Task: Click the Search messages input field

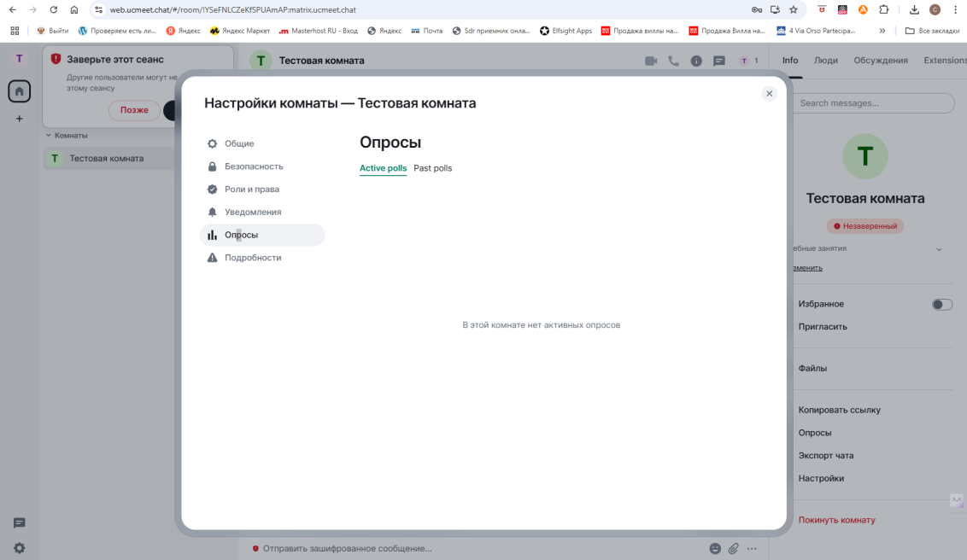Action: (872, 102)
